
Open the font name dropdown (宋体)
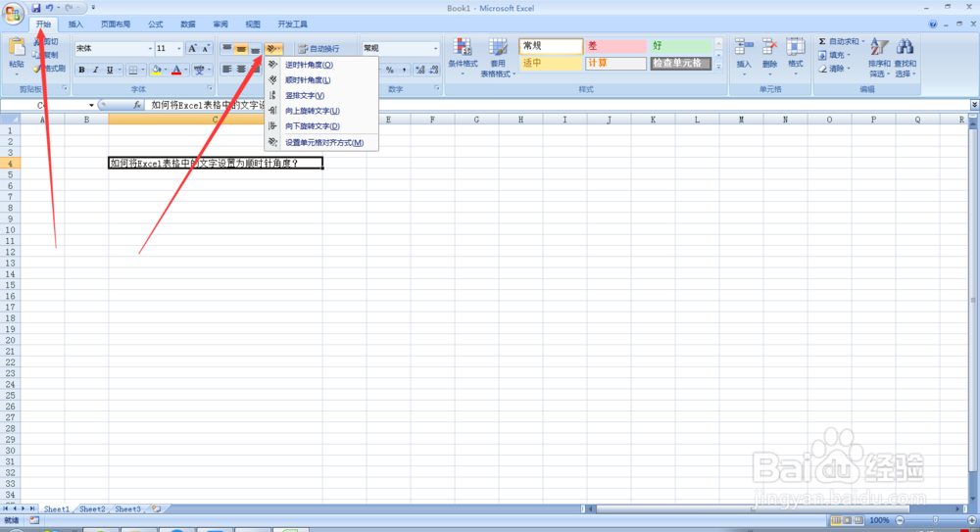click(x=150, y=48)
